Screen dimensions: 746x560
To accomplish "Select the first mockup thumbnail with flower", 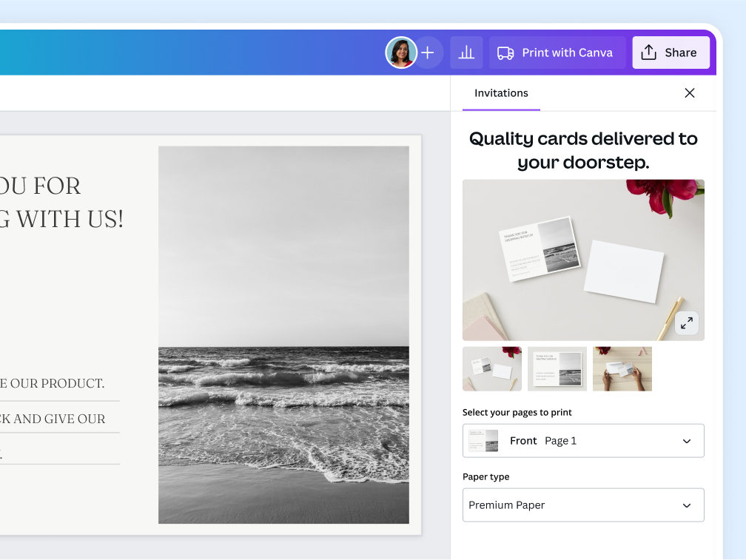I will tap(492, 369).
